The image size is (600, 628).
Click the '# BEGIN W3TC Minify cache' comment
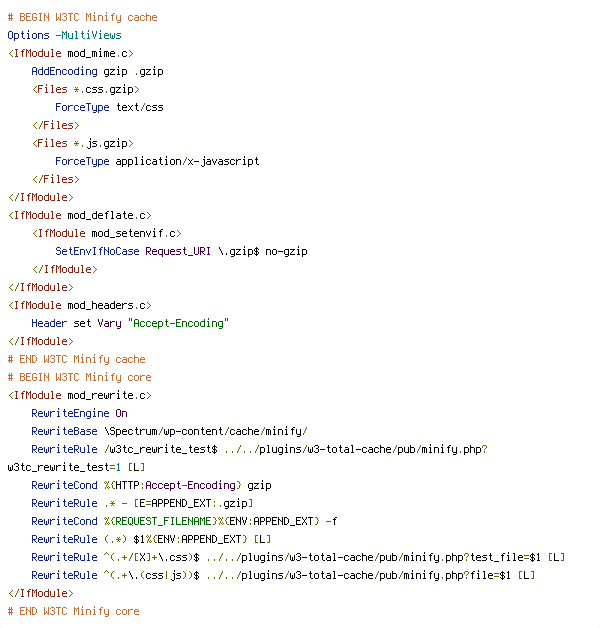point(83,17)
